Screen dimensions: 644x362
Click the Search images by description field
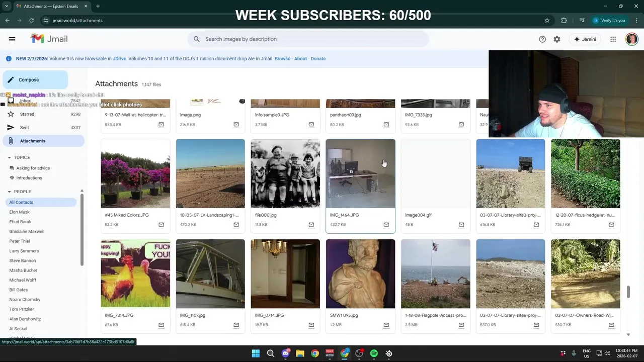point(308,39)
